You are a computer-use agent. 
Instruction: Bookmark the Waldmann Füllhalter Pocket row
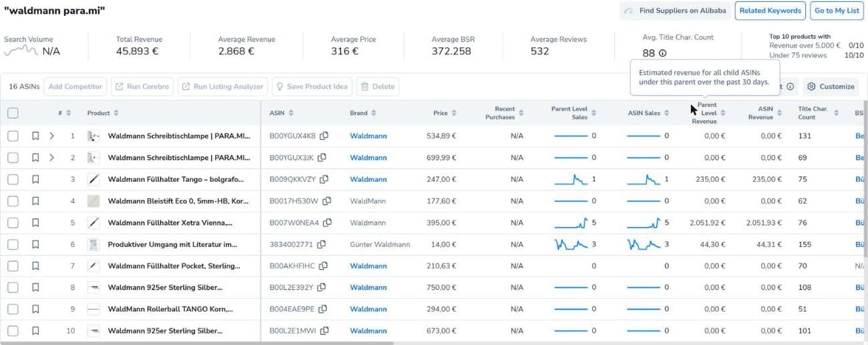(35, 266)
